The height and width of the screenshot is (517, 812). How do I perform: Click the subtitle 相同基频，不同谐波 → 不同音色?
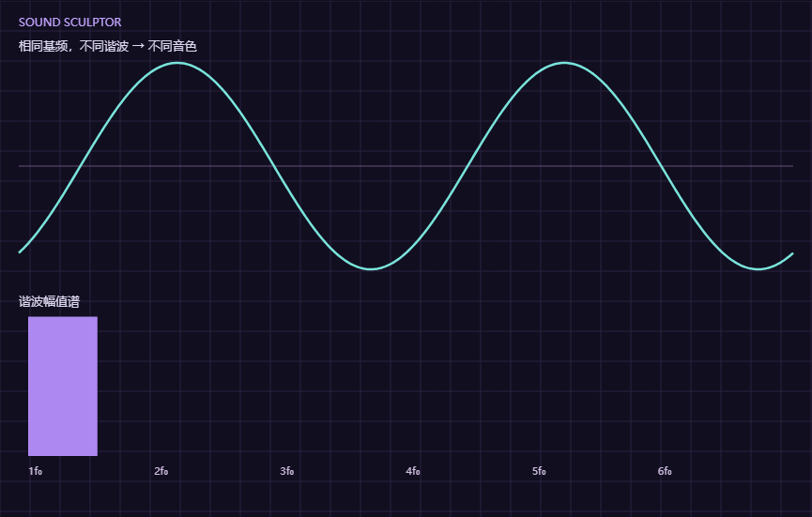click(108, 46)
